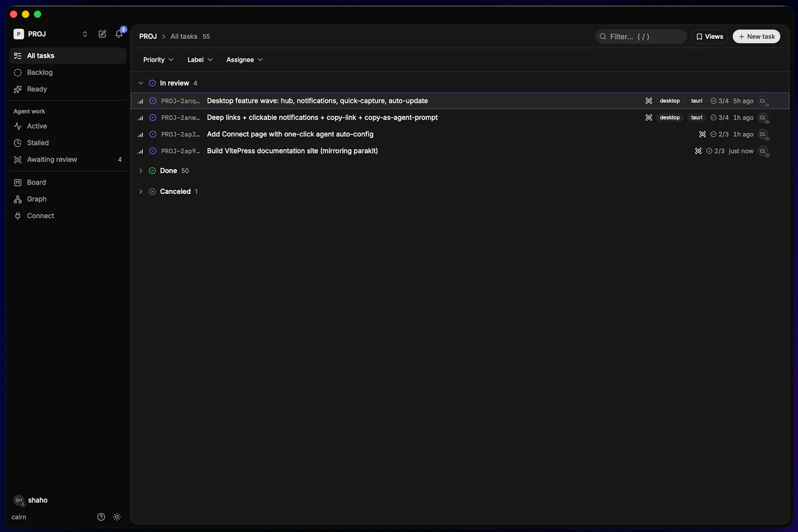The width and height of the screenshot is (798, 532).
Task: Focus the Filter search field
Action: tap(640, 36)
